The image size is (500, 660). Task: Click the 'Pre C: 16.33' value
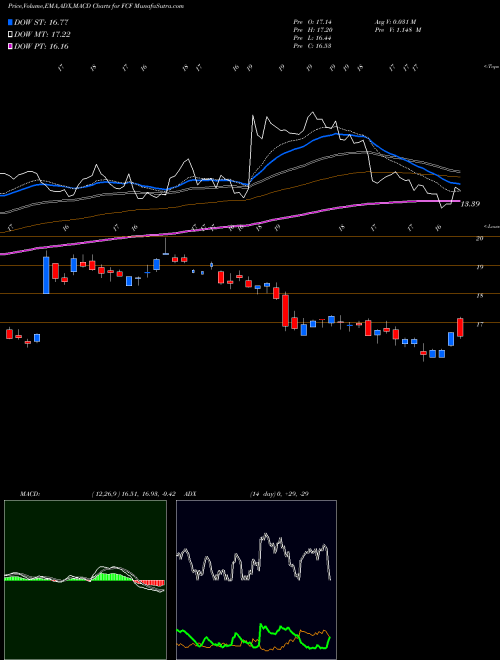click(313, 46)
